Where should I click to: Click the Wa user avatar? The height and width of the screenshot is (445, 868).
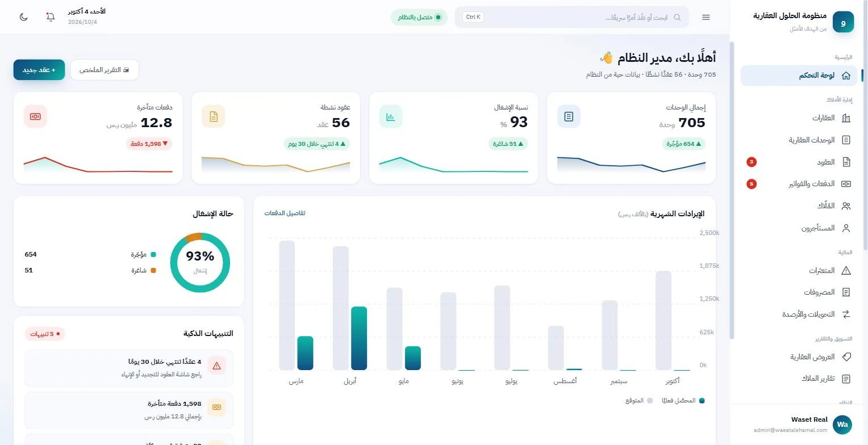842,425
